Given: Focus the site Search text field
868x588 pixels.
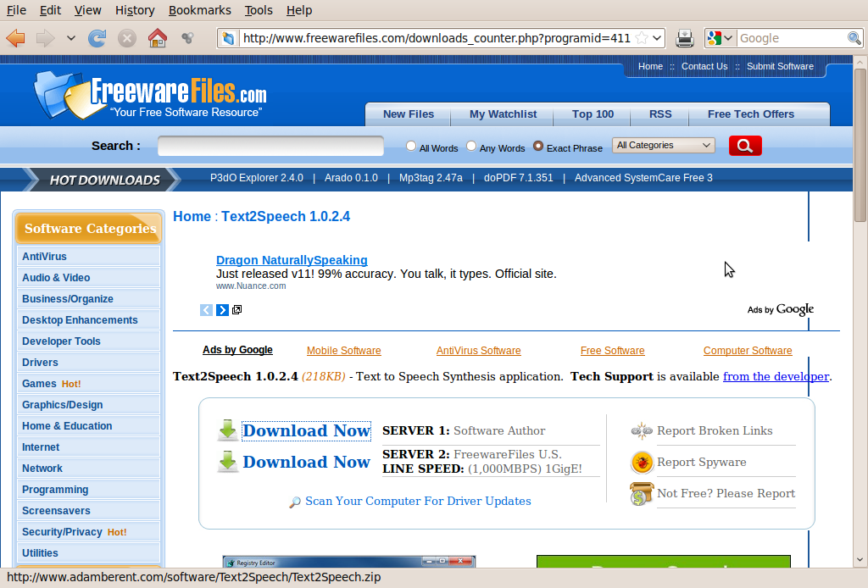Looking at the screenshot, I should click(x=270, y=146).
